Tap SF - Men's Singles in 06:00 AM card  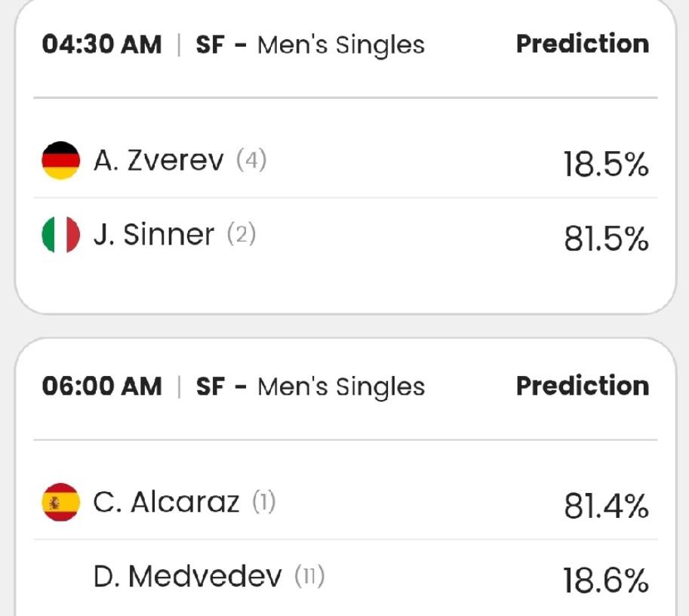(310, 387)
